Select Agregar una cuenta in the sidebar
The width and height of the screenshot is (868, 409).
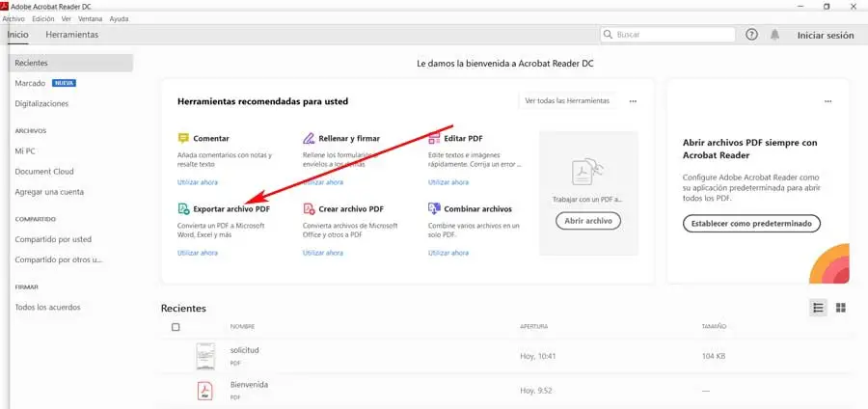tap(49, 192)
